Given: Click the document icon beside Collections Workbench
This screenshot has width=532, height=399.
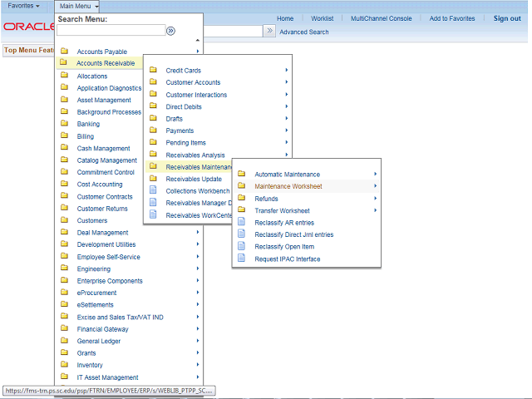Looking at the screenshot, I should pos(153,191).
